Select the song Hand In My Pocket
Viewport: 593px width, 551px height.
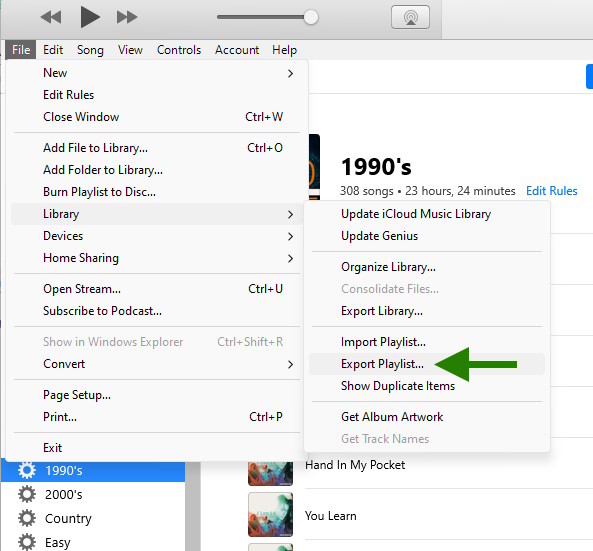(x=355, y=465)
